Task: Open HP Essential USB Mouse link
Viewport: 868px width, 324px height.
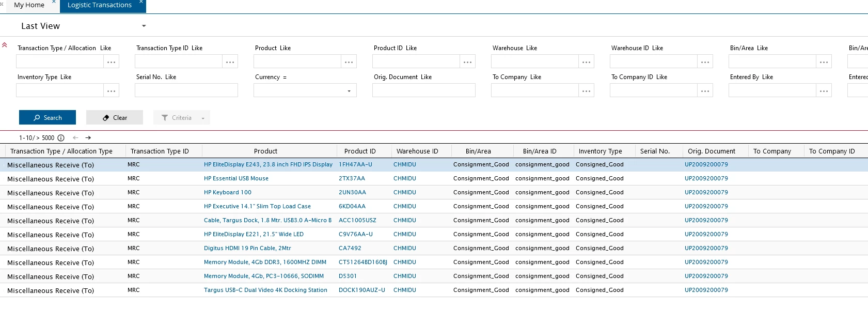Action: pyautogui.click(x=236, y=178)
